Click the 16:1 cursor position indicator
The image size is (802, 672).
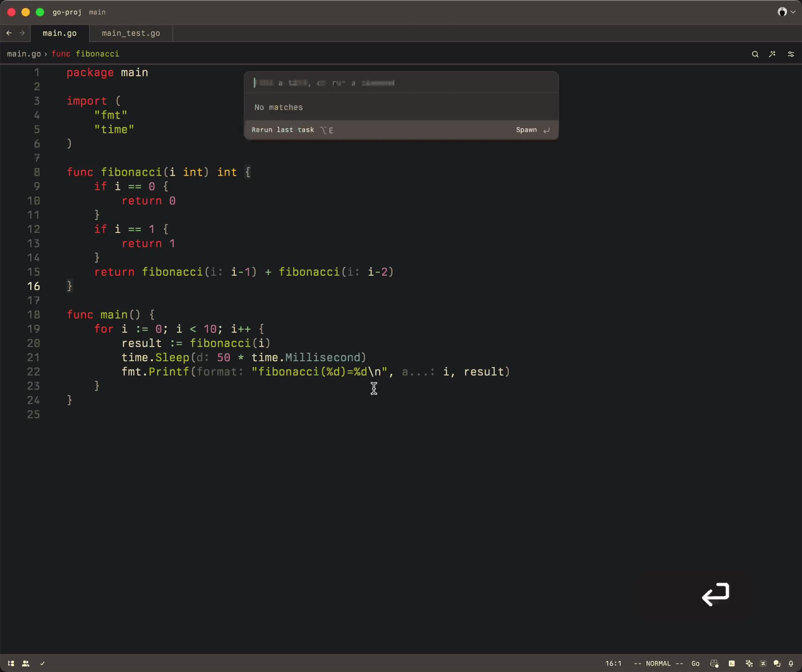(613, 663)
